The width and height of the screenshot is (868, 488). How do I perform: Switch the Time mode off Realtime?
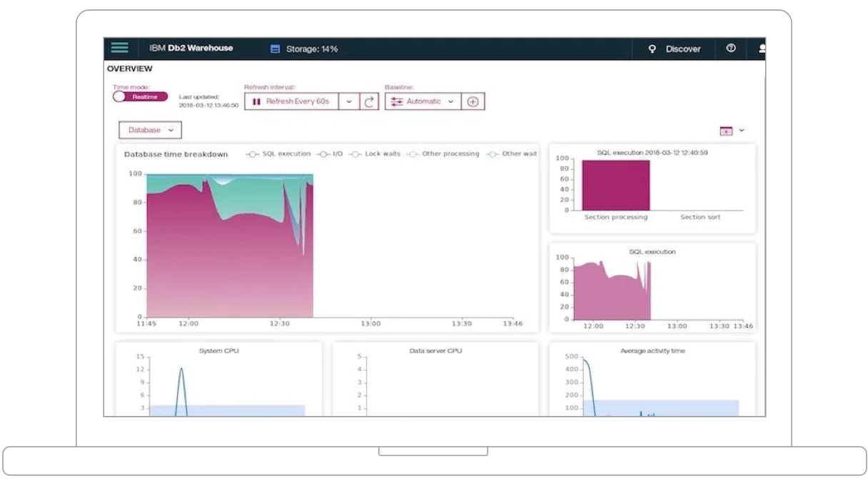tap(139, 96)
